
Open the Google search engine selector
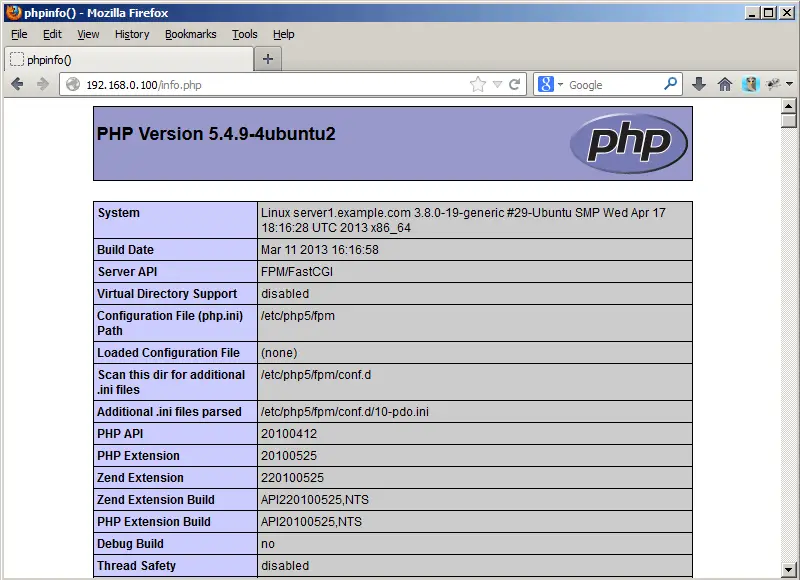point(551,84)
